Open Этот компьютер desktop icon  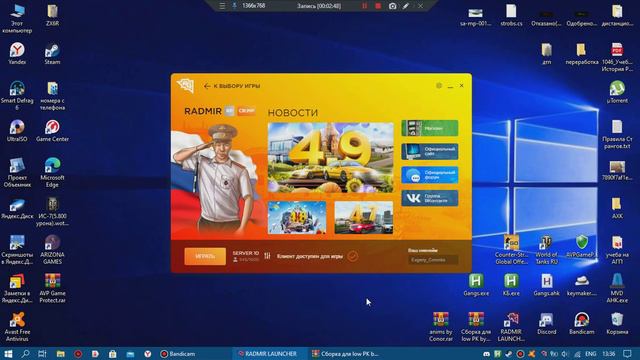coord(17,19)
